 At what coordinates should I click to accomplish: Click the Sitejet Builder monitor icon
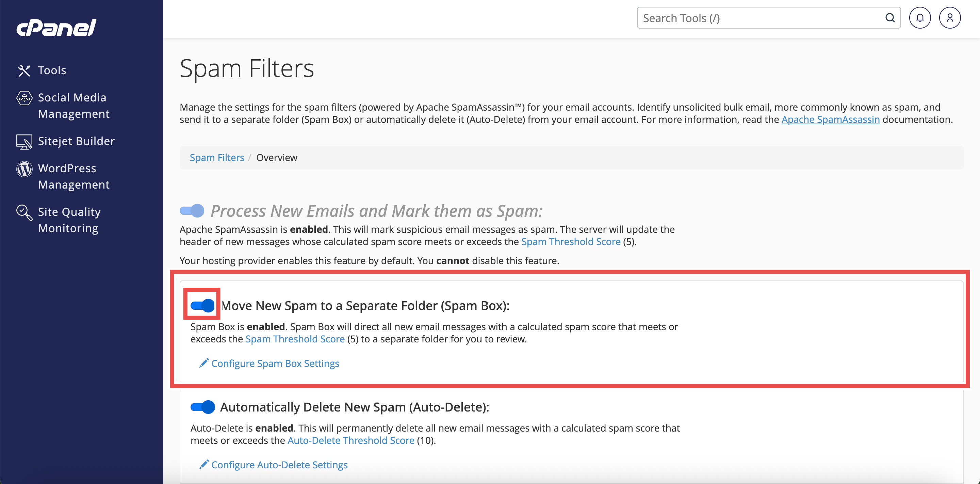[x=24, y=142]
